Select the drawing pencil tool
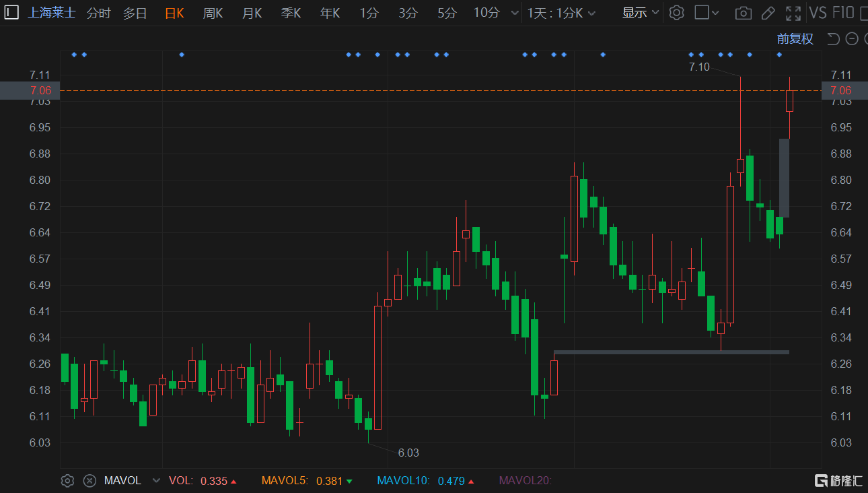 click(x=768, y=13)
